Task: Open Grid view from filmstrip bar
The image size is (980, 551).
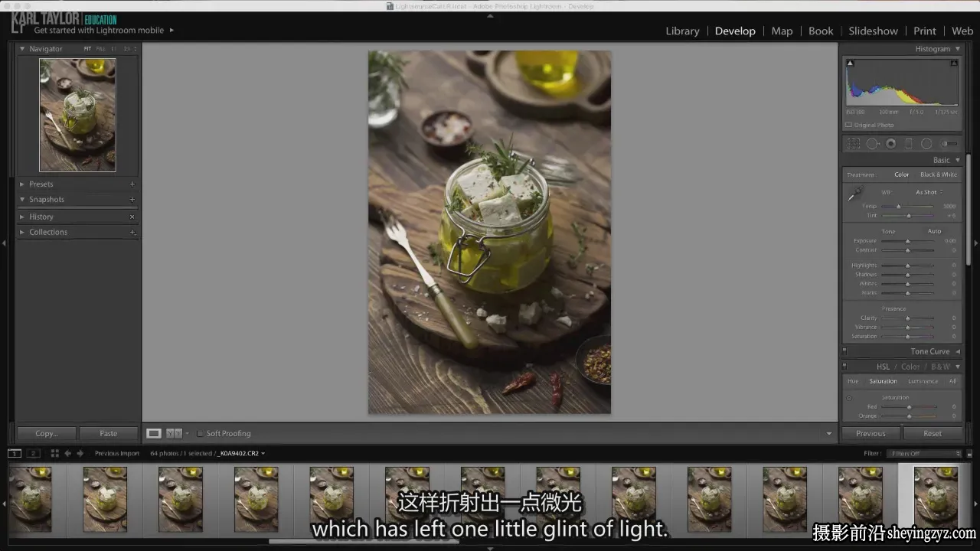Action: 54,453
